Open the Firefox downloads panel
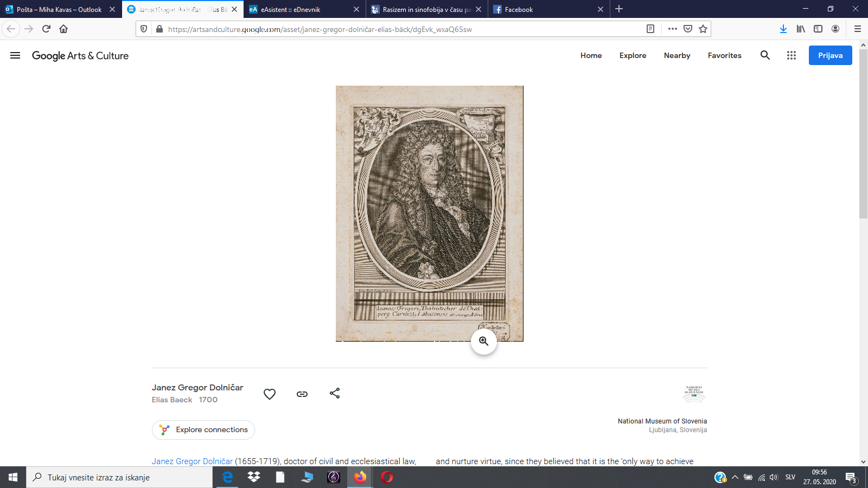The height and width of the screenshot is (488, 868). pyautogui.click(x=783, y=29)
